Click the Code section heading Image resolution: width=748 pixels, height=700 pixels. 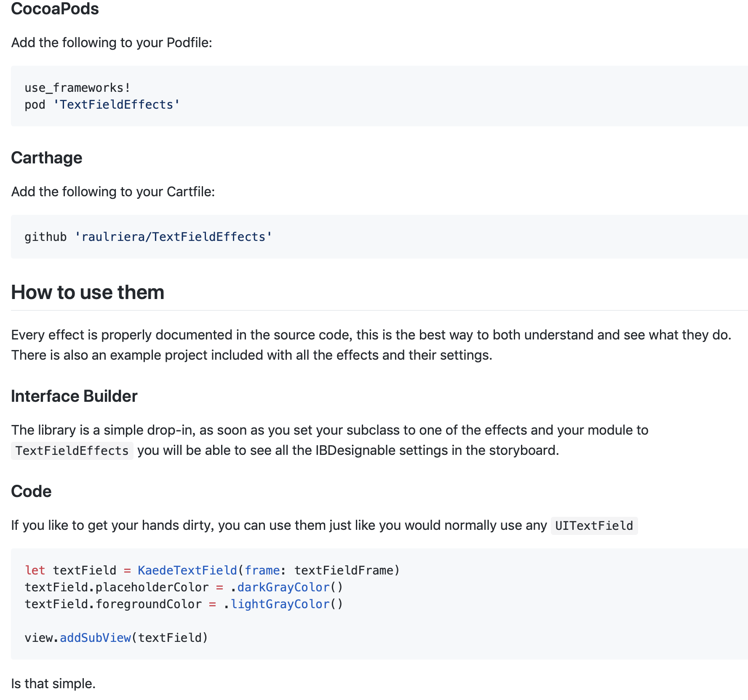pyautogui.click(x=31, y=492)
